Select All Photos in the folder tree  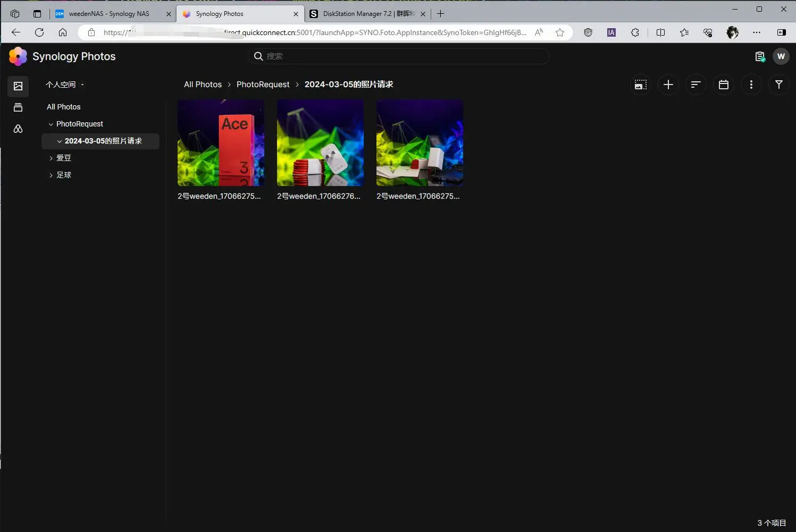click(x=63, y=107)
